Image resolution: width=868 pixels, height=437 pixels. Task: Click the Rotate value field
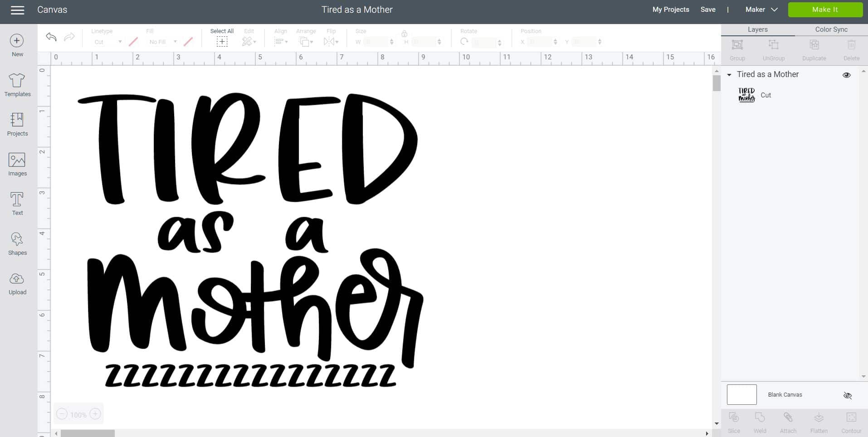pos(483,42)
